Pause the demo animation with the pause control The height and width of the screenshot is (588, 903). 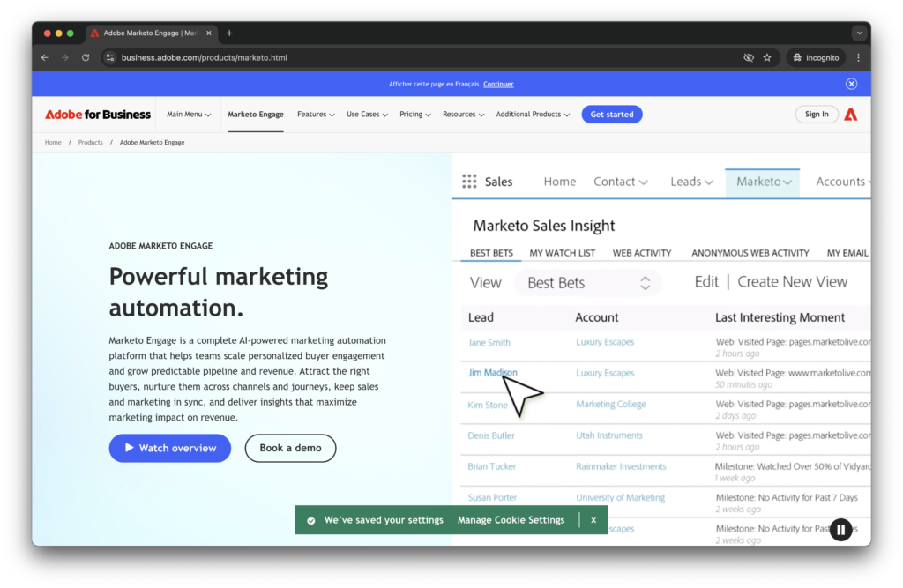840,529
